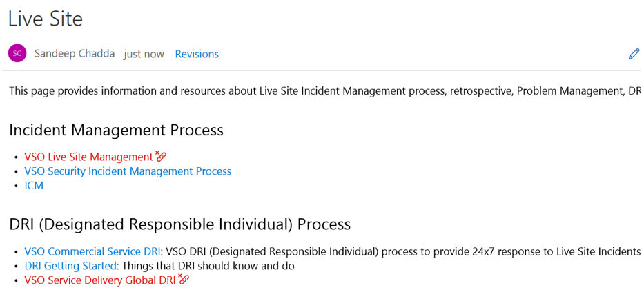The height and width of the screenshot is (299, 644).
Task: Click the pencil edit page icon
Action: (634, 54)
